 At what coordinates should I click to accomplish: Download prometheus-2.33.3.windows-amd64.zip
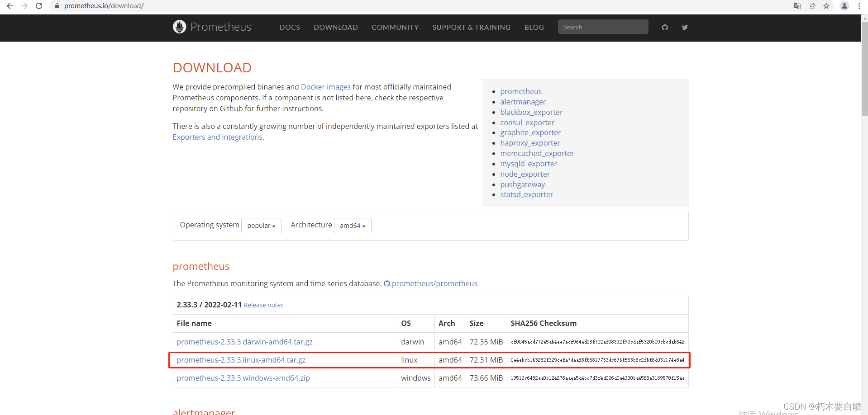tap(243, 378)
